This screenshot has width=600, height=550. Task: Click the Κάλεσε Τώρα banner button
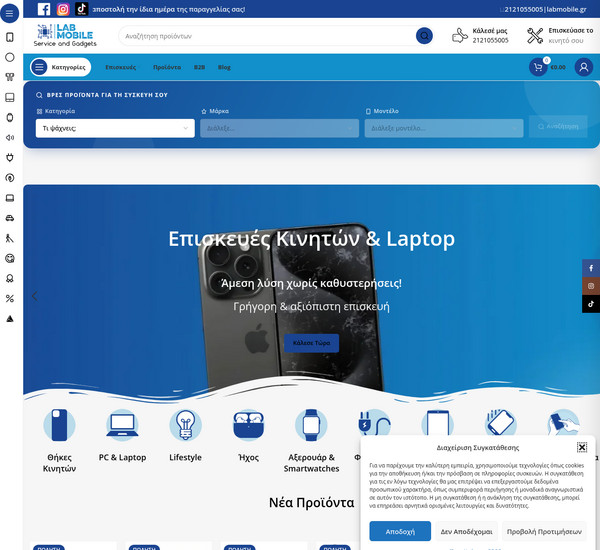coord(311,343)
